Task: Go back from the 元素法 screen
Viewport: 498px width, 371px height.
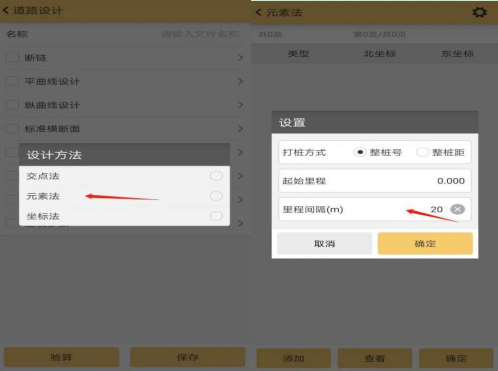Action: pos(258,13)
